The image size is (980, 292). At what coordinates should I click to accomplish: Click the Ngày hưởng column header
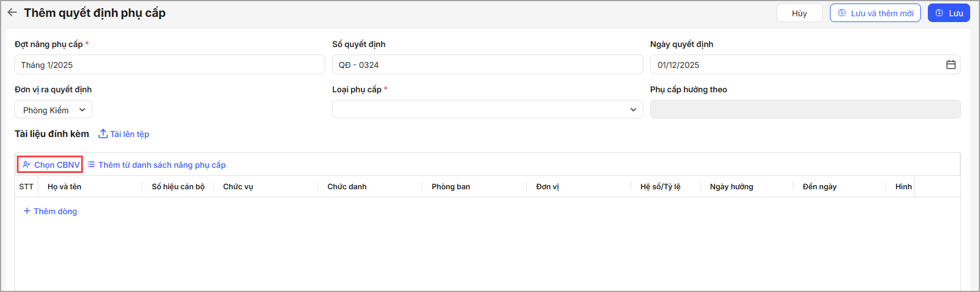click(731, 187)
